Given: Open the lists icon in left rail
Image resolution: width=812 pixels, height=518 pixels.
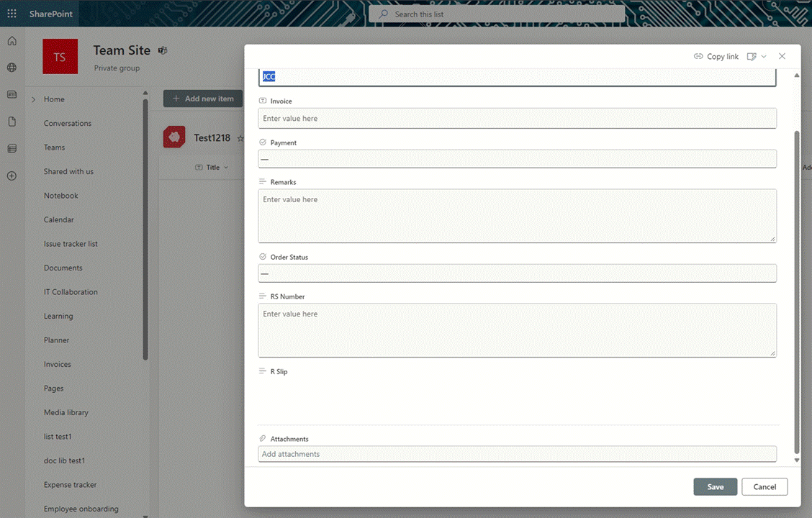Looking at the screenshot, I should (x=12, y=148).
